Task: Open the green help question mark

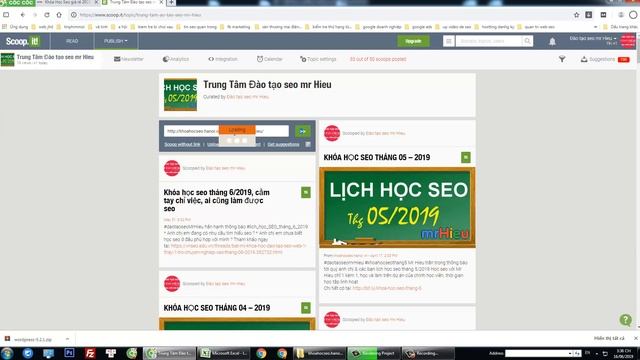Action: [625, 320]
